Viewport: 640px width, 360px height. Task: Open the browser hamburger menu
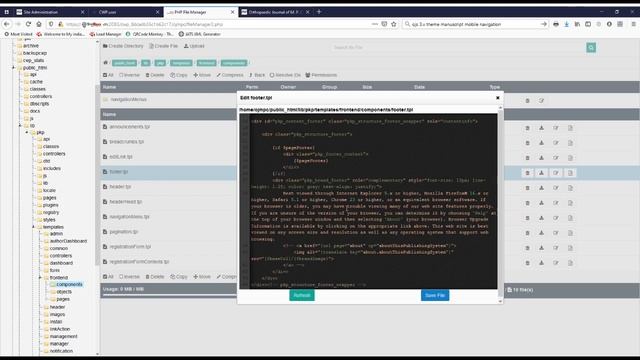point(633,24)
